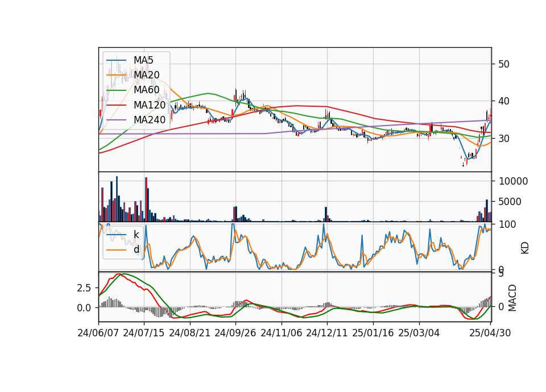The width and height of the screenshot is (546, 392).
Task: Click the price axis value 50
Action: point(504,64)
